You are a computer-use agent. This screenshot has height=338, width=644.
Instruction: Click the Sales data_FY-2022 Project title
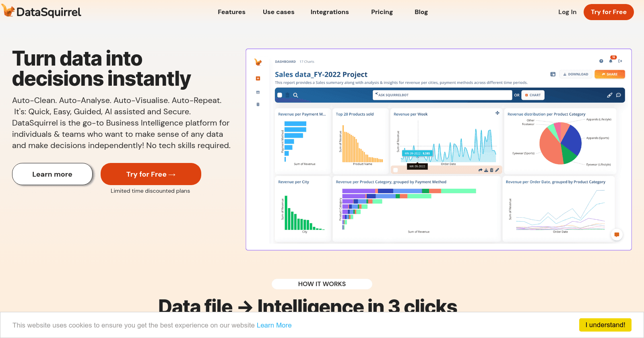pyautogui.click(x=321, y=74)
